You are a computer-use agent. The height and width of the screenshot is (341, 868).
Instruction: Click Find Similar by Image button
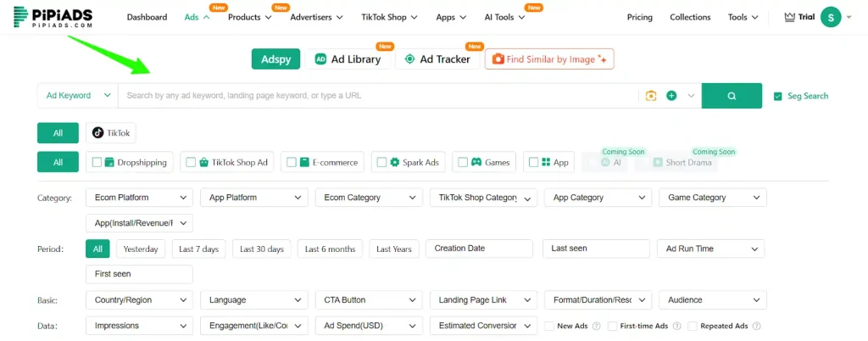(549, 59)
